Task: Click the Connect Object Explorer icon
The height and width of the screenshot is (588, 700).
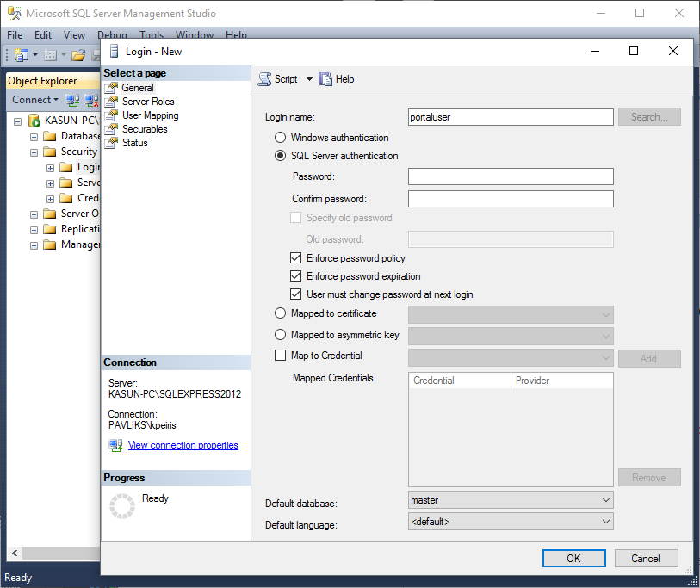Action: (72, 100)
